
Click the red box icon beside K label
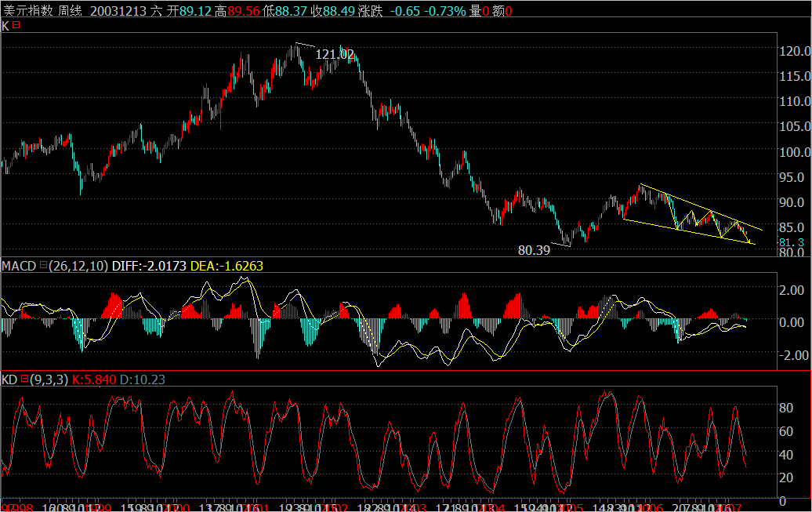[16, 24]
